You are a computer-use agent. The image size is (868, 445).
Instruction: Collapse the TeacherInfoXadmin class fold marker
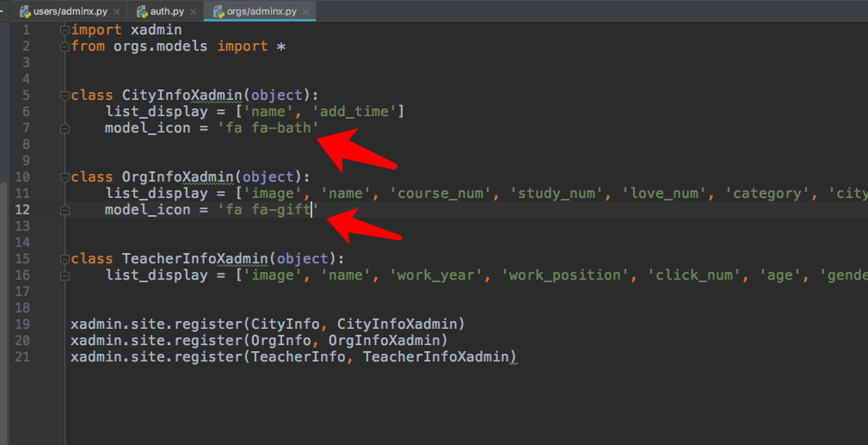pos(65,259)
